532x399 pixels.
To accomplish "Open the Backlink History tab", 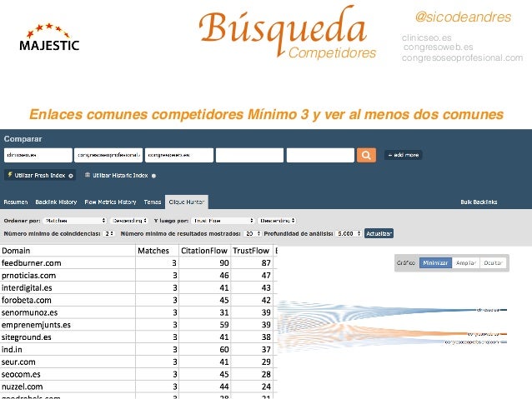I will pyautogui.click(x=56, y=202).
